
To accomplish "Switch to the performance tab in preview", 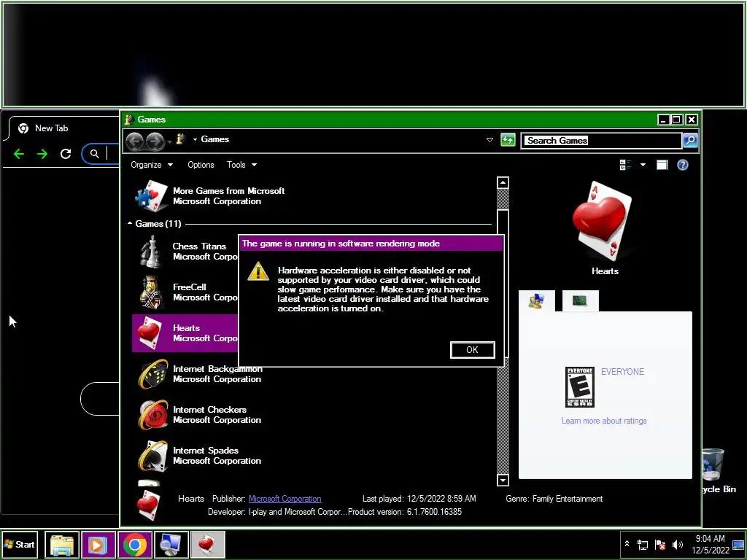I will click(580, 301).
